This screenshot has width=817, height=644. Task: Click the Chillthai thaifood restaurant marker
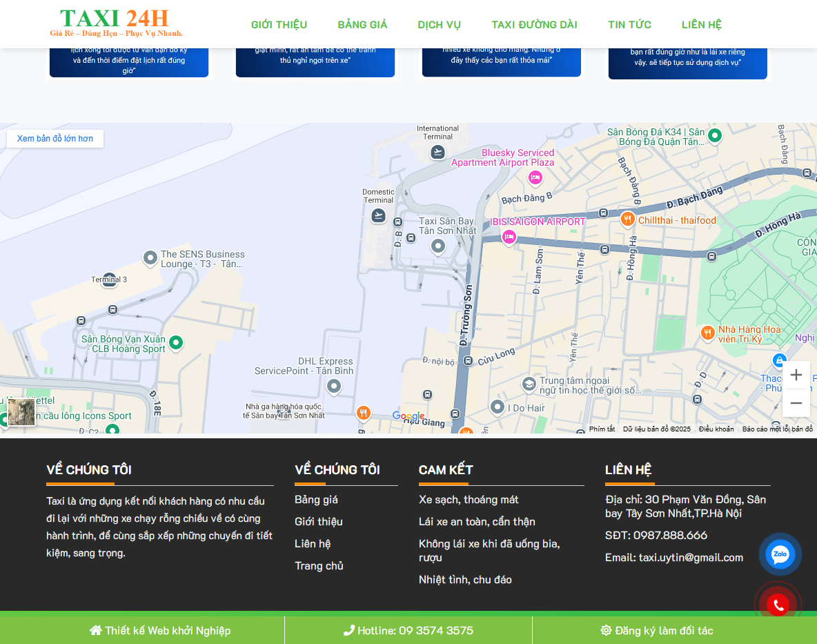point(627,219)
